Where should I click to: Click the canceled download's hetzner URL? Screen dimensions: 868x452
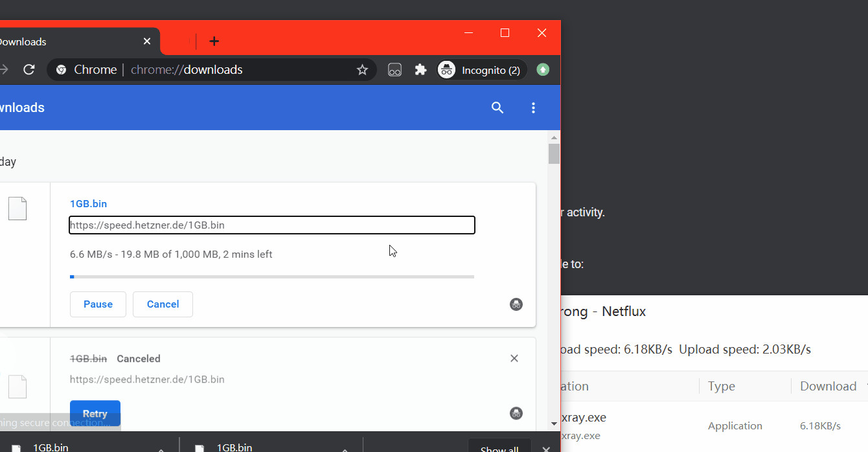(147, 379)
